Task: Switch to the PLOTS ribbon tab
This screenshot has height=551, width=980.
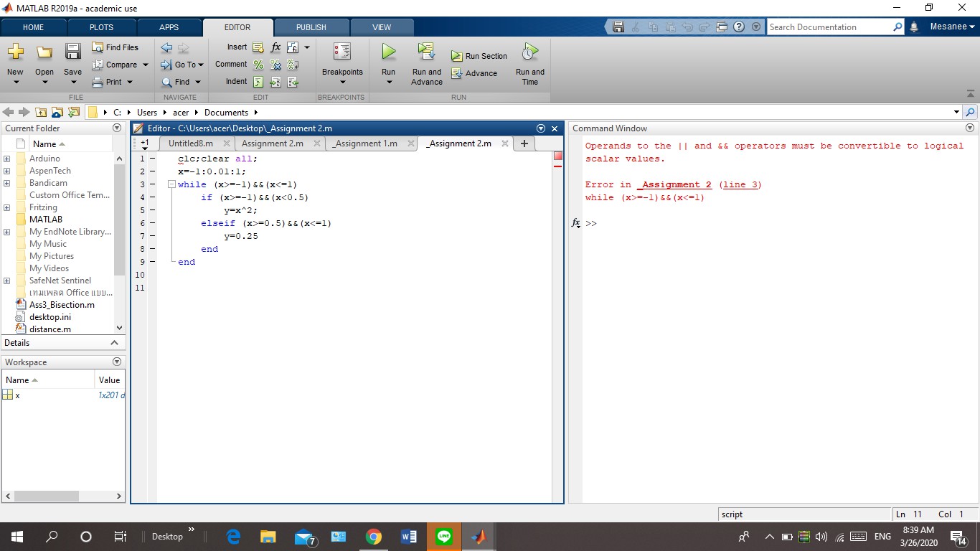Action: click(101, 27)
